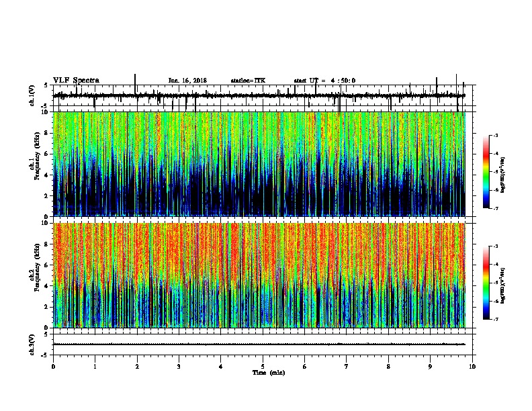The height and width of the screenshot is (411, 532).
Task: Click the "start UT = 4 :50: 0" text
Action: pyautogui.click(x=324, y=81)
